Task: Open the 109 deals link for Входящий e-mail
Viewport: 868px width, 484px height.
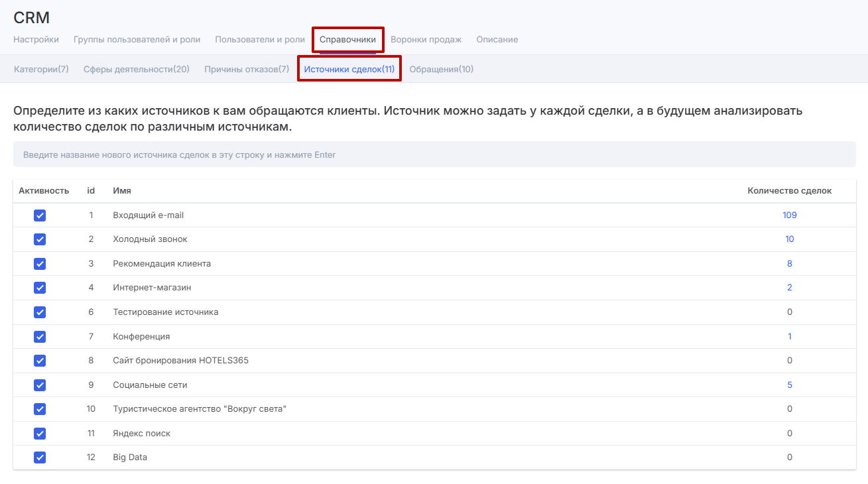Action: click(789, 215)
